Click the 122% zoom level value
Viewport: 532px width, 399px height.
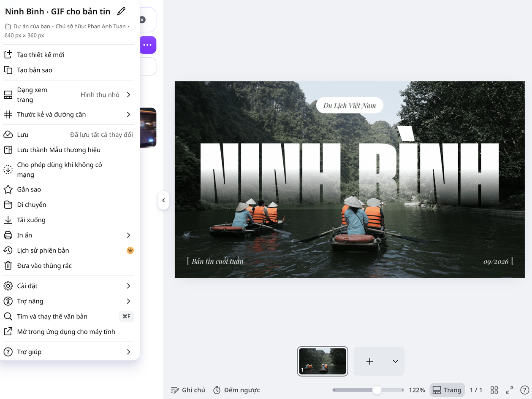(417, 390)
